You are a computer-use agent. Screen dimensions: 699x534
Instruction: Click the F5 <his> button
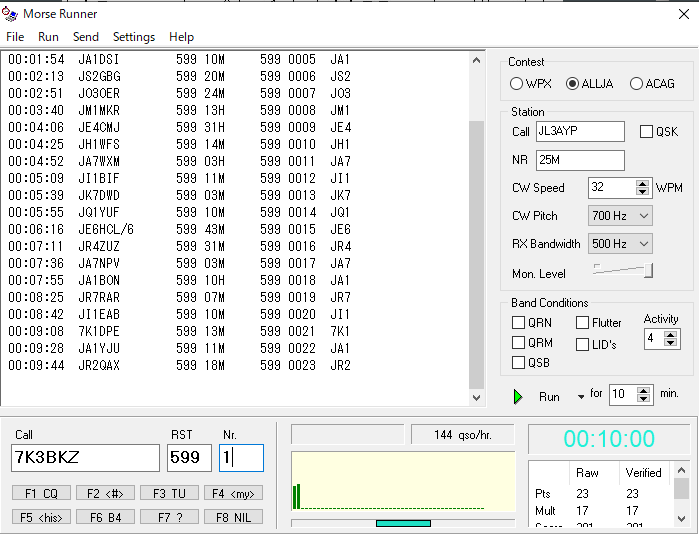tap(41, 518)
